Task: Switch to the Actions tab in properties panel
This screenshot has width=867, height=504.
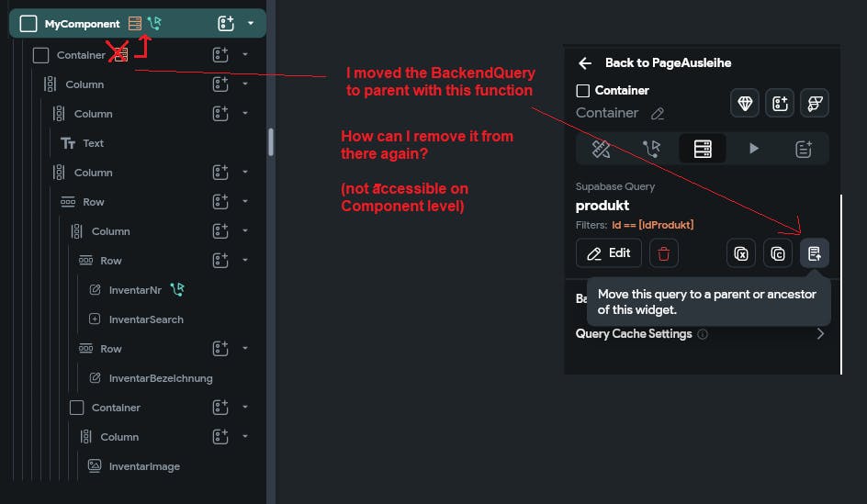Action: point(651,149)
